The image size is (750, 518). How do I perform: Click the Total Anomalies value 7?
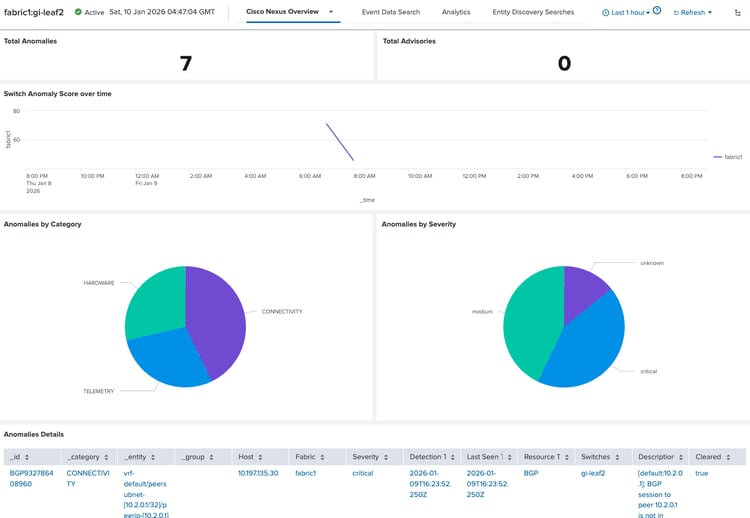point(185,63)
